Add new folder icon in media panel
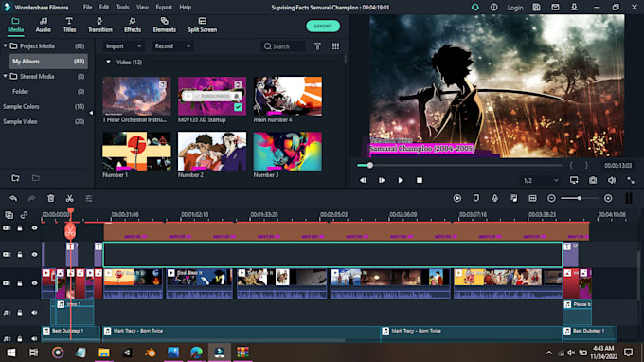The image size is (644, 362). click(x=15, y=178)
